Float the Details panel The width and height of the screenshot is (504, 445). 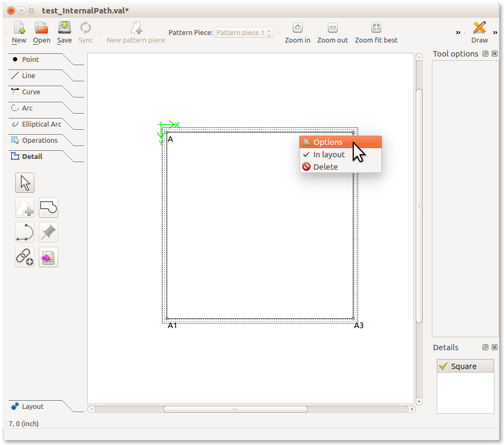click(x=485, y=347)
